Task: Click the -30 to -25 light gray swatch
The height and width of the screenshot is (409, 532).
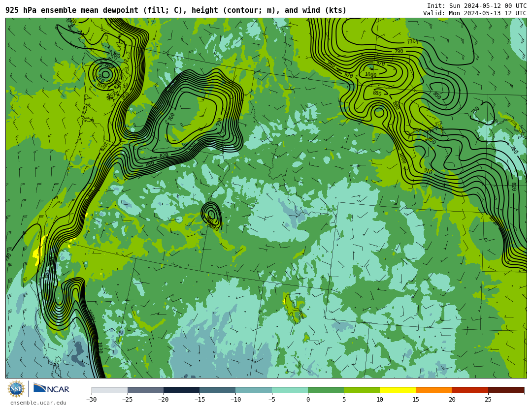Action: pos(109,390)
